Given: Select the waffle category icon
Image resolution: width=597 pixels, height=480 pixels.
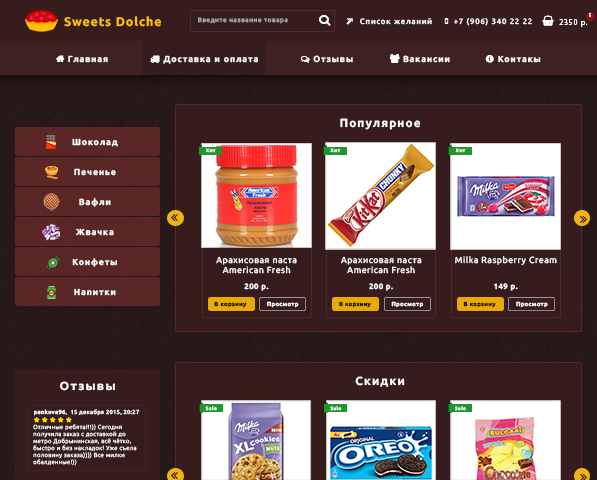Looking at the screenshot, I should 51,202.
